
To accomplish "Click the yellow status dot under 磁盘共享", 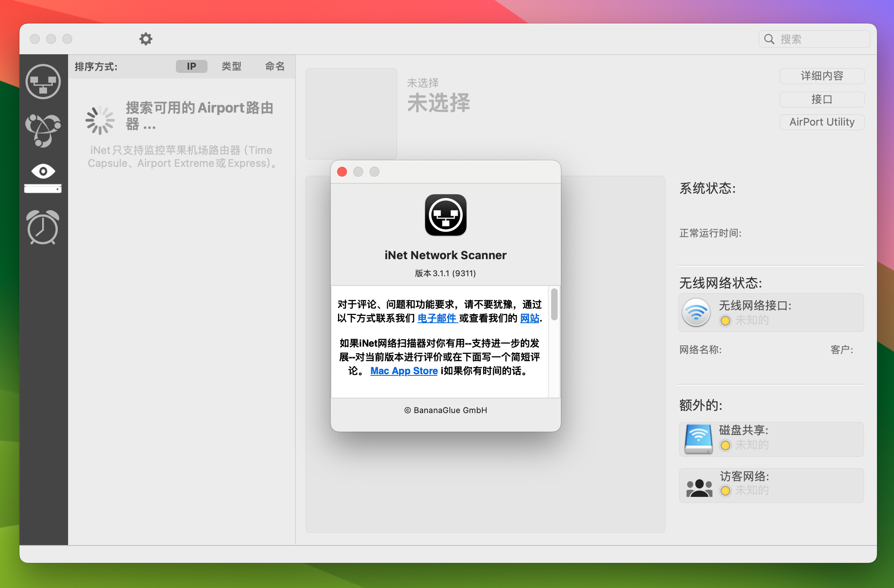I will [x=725, y=445].
